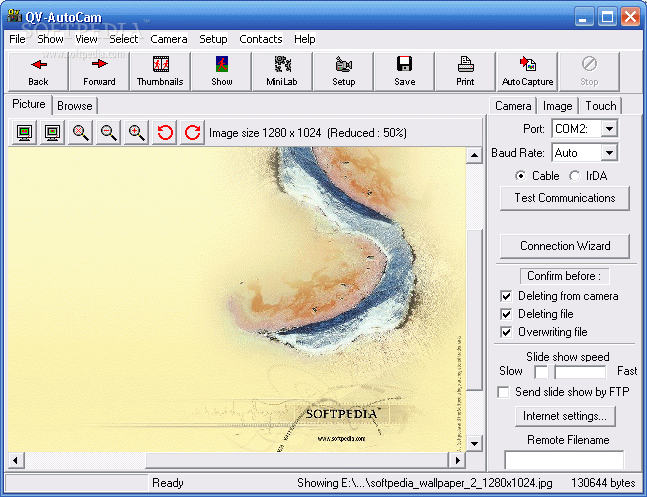This screenshot has height=497, width=647.
Task: Open the Show menu
Action: click(x=50, y=39)
